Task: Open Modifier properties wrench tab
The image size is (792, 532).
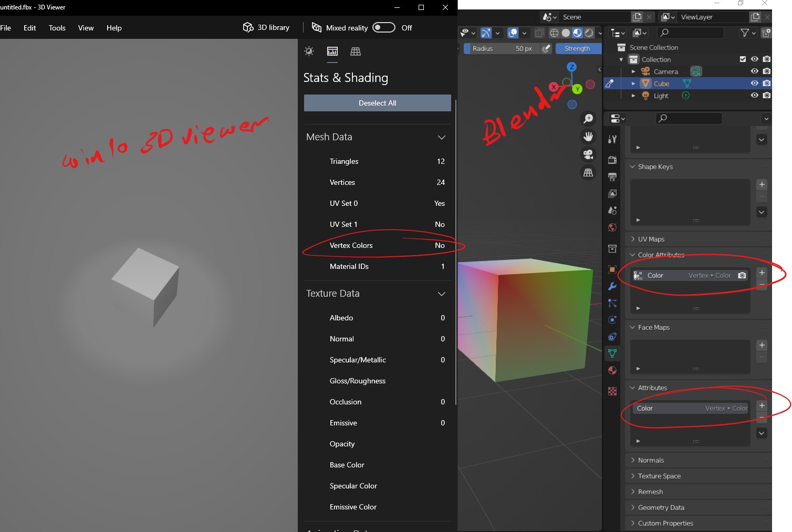Action: 612,286
